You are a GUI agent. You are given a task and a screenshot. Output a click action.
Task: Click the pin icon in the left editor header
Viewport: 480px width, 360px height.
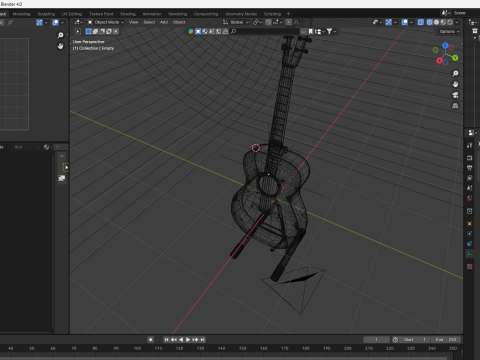pos(10,22)
